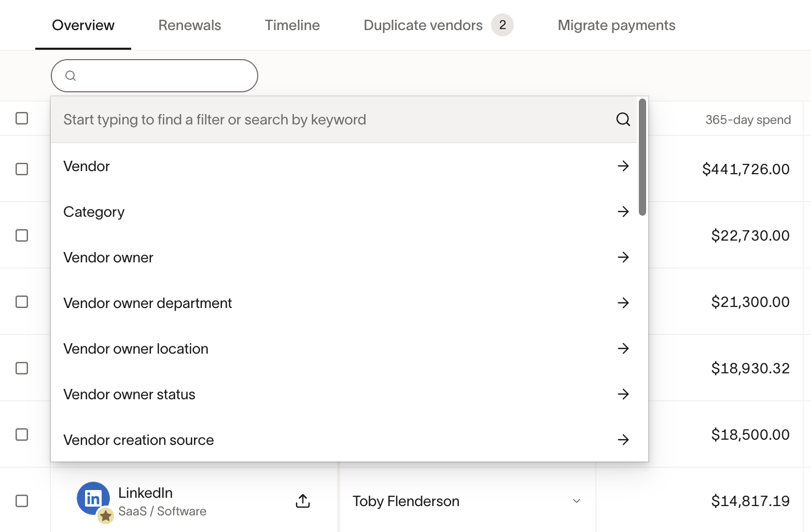
Task: Click the LinkedIn vendor logo
Action: point(93,498)
